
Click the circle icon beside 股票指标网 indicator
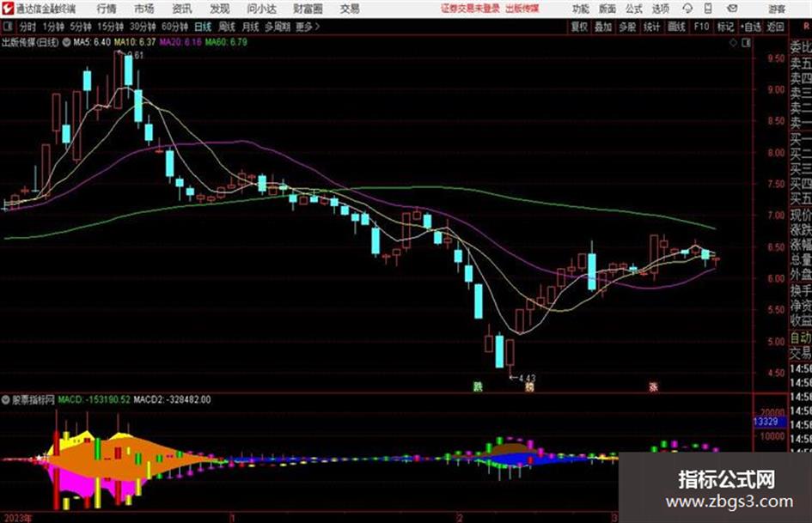6,399
